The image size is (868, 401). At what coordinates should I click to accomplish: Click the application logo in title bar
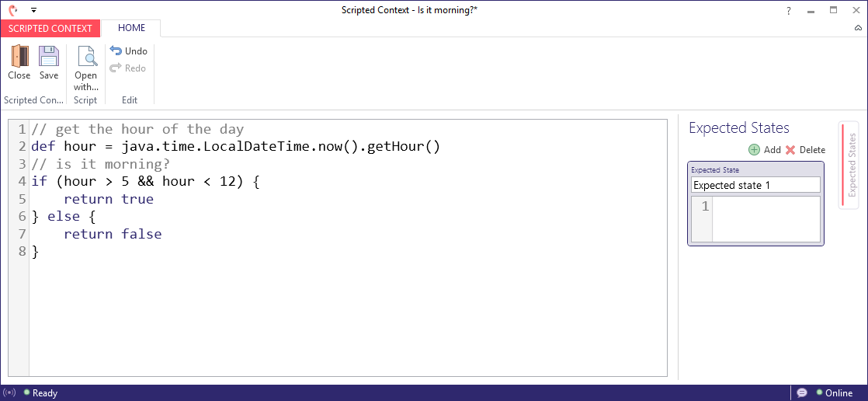pos(13,10)
